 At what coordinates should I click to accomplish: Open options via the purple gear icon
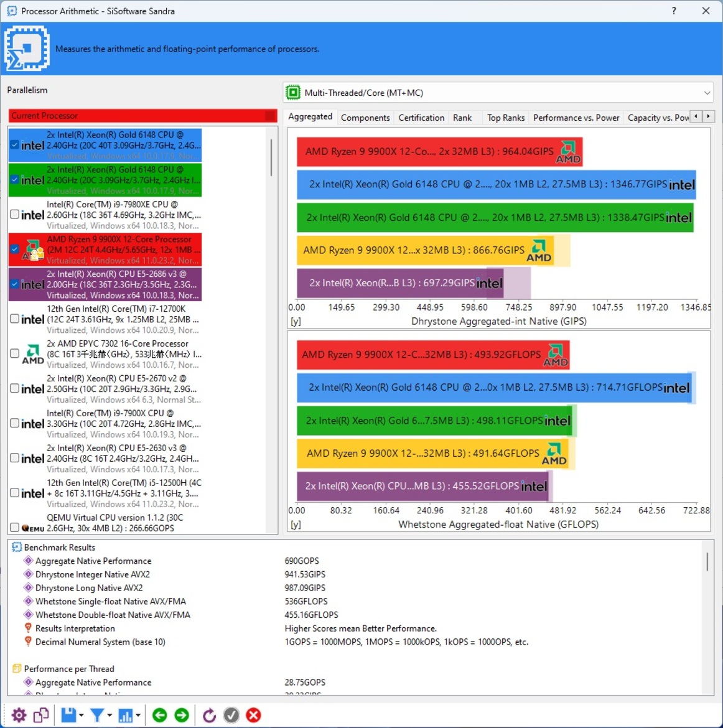[19, 715]
